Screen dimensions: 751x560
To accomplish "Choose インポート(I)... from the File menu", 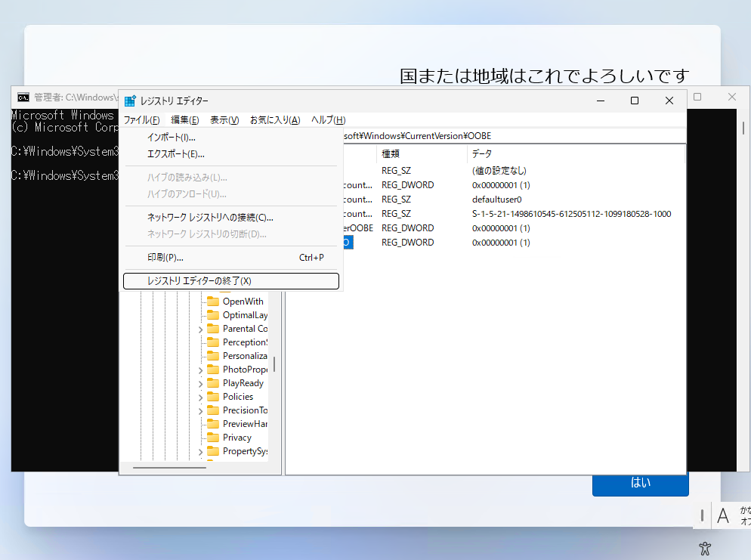I will coord(231,138).
